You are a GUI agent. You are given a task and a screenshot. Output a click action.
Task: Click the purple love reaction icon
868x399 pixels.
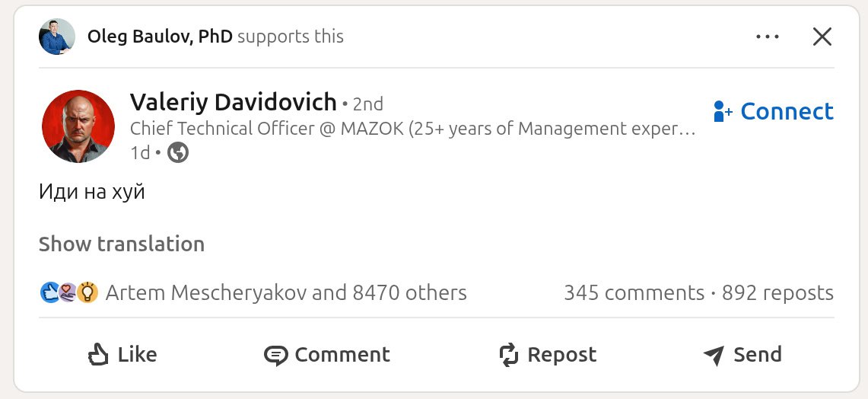(68, 292)
